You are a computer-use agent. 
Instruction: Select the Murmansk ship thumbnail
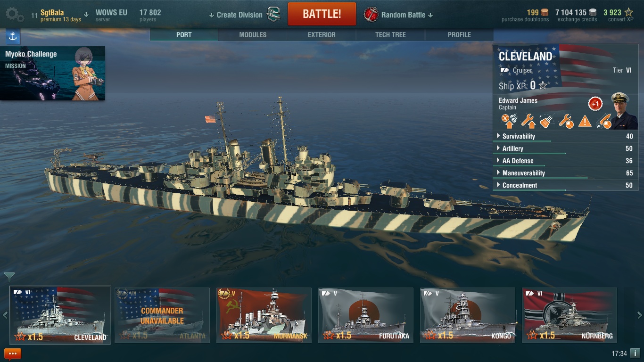(264, 315)
